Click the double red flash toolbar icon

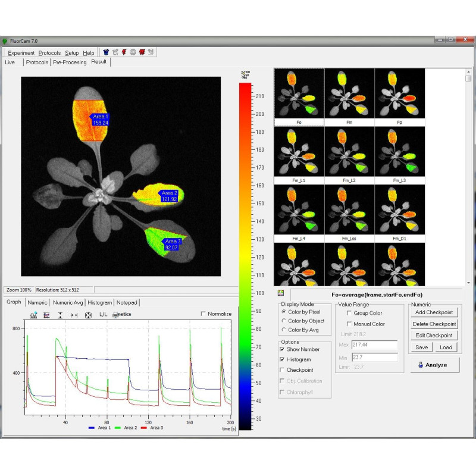[x=142, y=52]
